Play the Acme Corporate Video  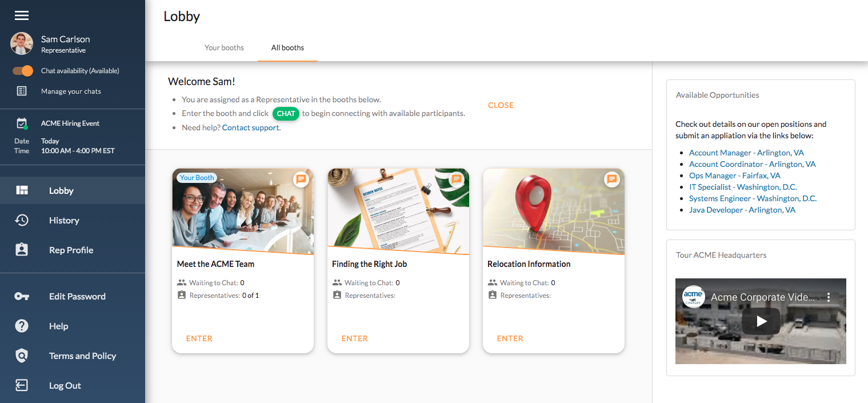click(761, 321)
